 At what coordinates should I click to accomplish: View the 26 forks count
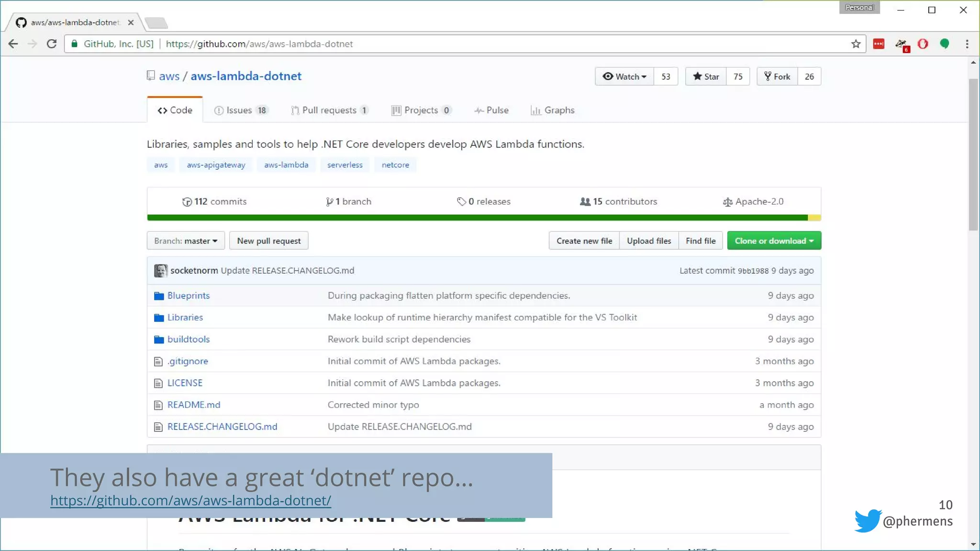[809, 77]
